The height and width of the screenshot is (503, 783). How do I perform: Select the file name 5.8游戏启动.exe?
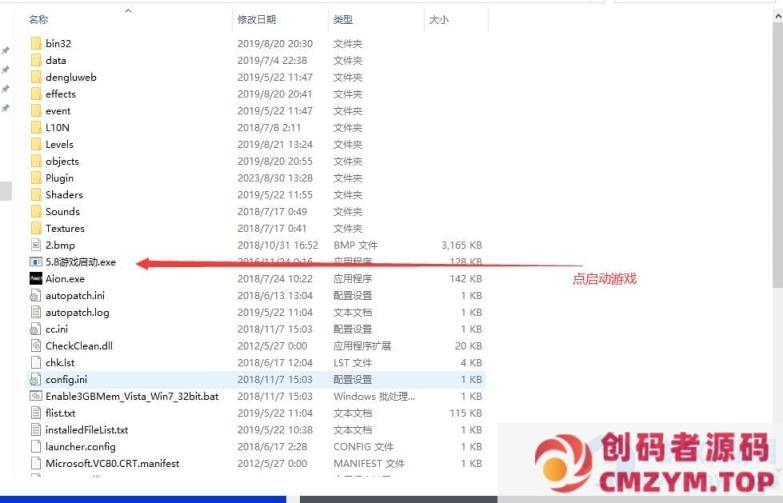point(80,262)
